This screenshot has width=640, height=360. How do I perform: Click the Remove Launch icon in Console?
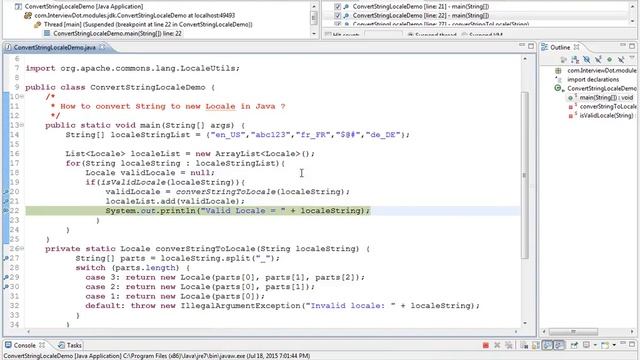click(497, 345)
